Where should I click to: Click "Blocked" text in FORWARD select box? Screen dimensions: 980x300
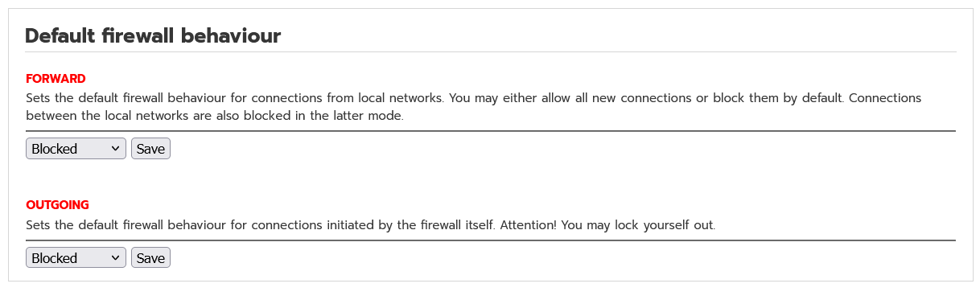[x=55, y=149]
